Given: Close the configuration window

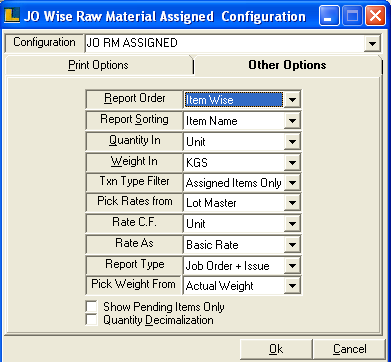Looking at the screenshot, I should click(x=375, y=16).
